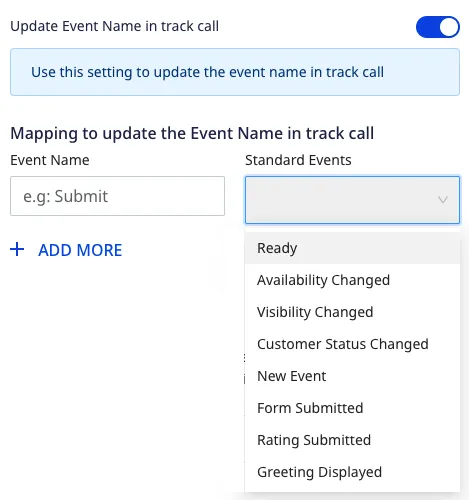The width and height of the screenshot is (469, 500).
Task: Choose Form Submitted from the list
Action: coord(352,408)
